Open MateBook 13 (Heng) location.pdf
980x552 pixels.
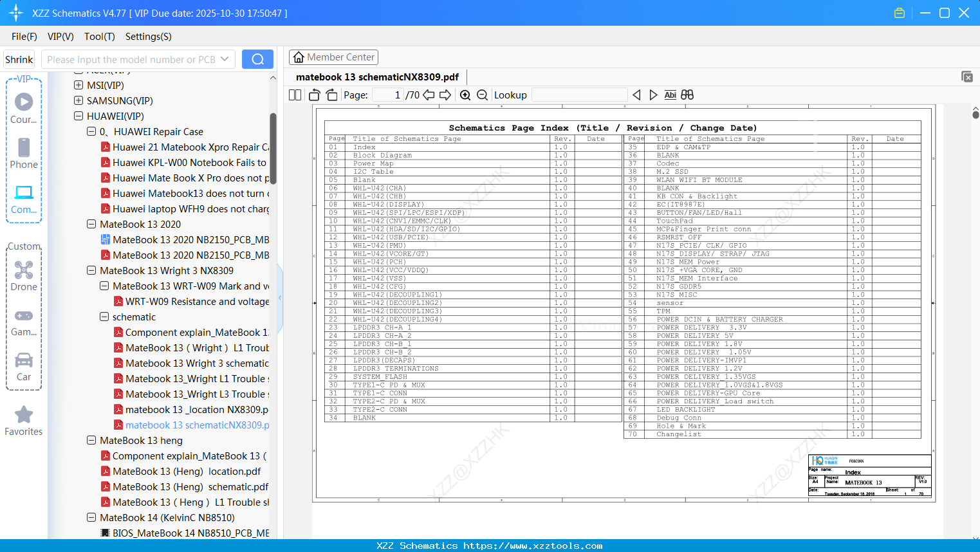(x=181, y=472)
